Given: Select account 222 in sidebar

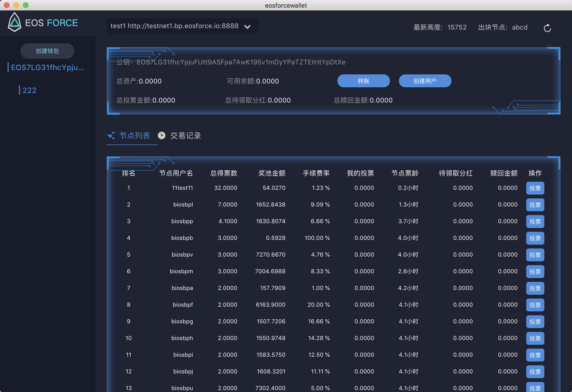Looking at the screenshot, I should point(29,90).
